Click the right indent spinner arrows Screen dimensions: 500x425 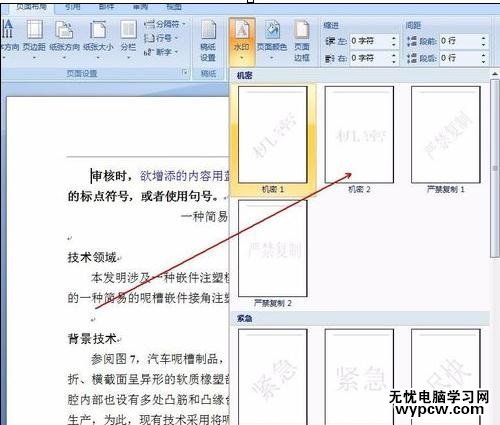tap(394, 58)
